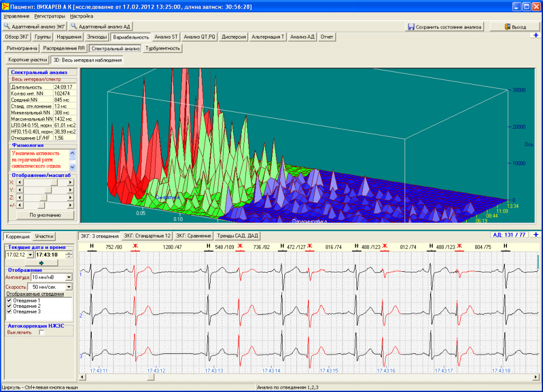Click the X scale slider thumb
Viewport: 543px width, 392px height.
tap(54, 182)
